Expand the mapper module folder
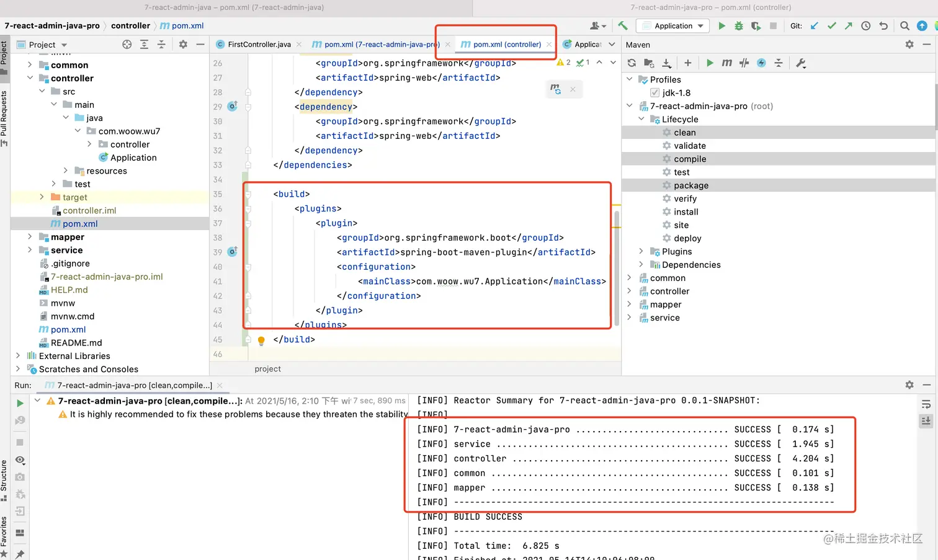This screenshot has height=560, width=938. pyautogui.click(x=30, y=236)
